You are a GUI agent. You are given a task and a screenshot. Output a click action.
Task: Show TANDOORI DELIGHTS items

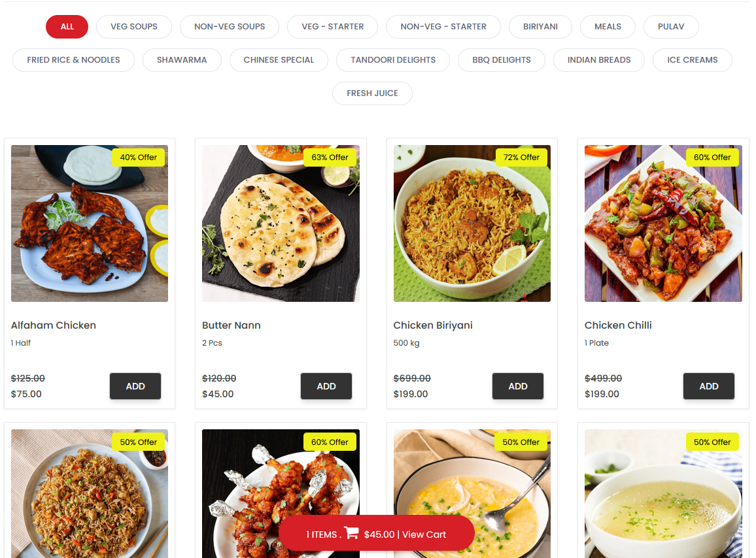(393, 59)
